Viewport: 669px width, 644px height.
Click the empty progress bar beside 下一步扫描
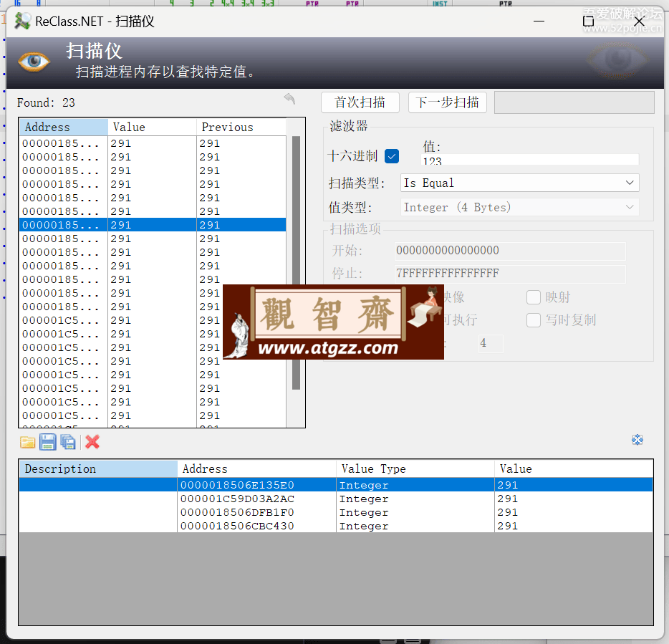(574, 102)
